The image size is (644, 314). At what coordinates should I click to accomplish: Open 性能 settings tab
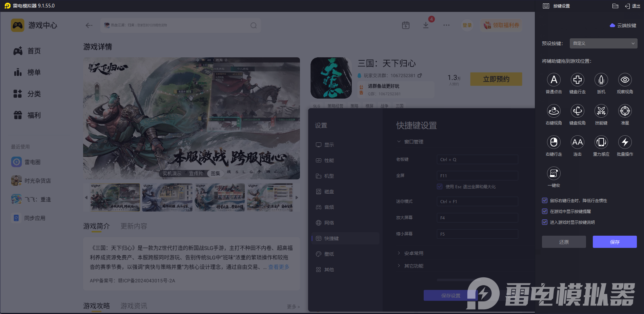[329, 160]
